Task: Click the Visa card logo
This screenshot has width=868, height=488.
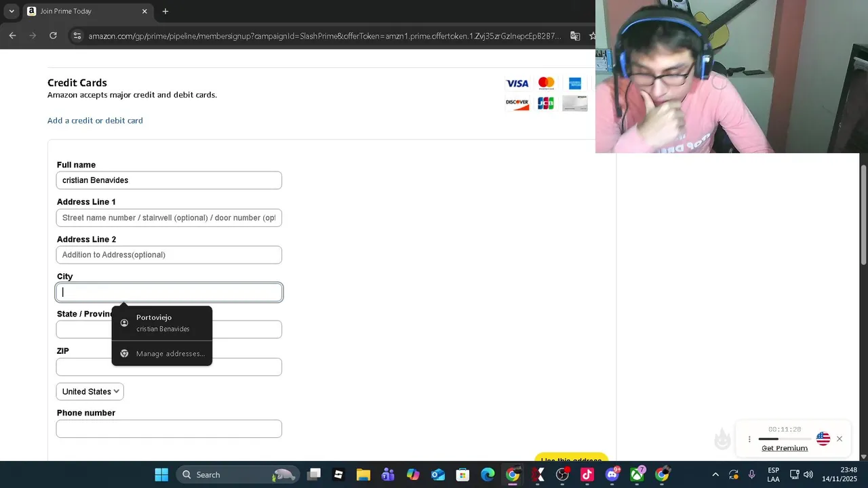Action: click(x=517, y=83)
